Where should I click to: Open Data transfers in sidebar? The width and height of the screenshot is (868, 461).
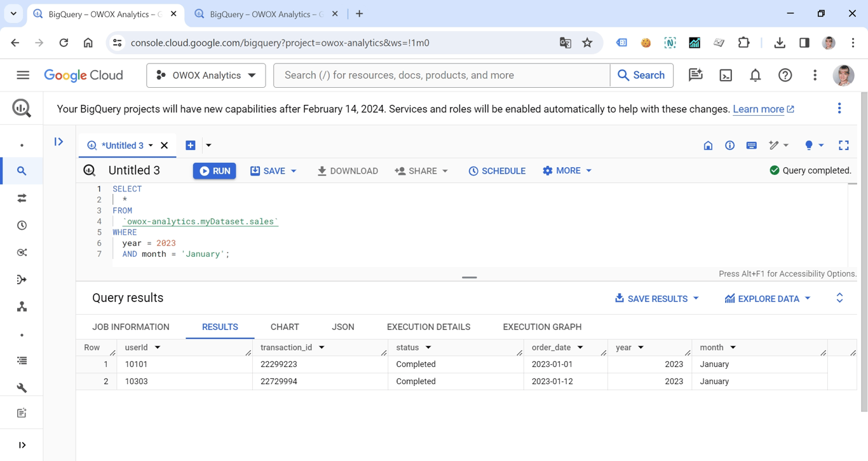point(22,198)
